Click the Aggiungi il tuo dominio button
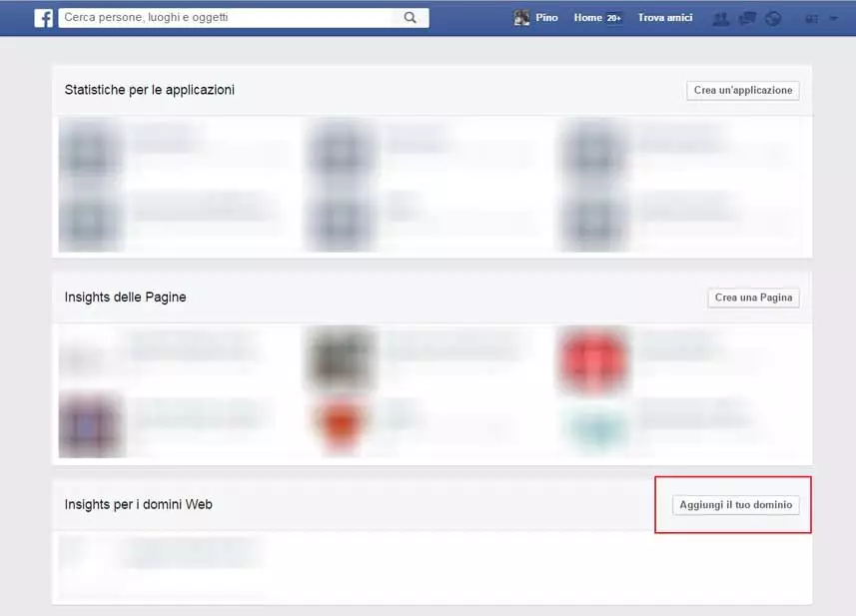This screenshot has height=616, width=856. tap(737, 504)
